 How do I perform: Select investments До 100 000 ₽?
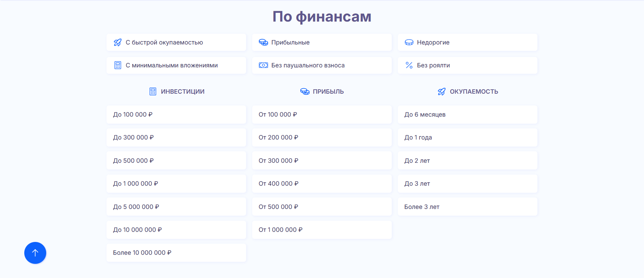[176, 115]
